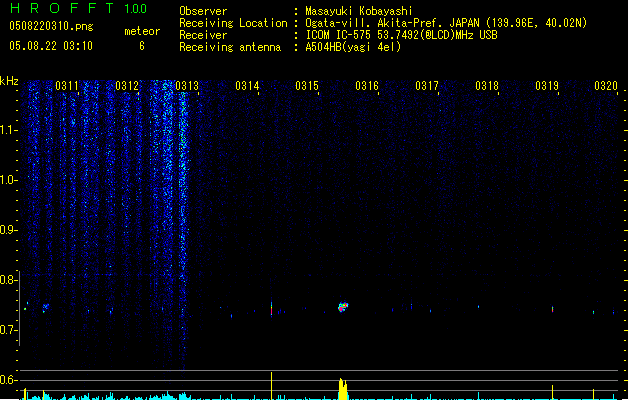Click the Receiving antenna field label
Image resolution: width=629 pixels, height=400 pixels.
click(x=230, y=47)
